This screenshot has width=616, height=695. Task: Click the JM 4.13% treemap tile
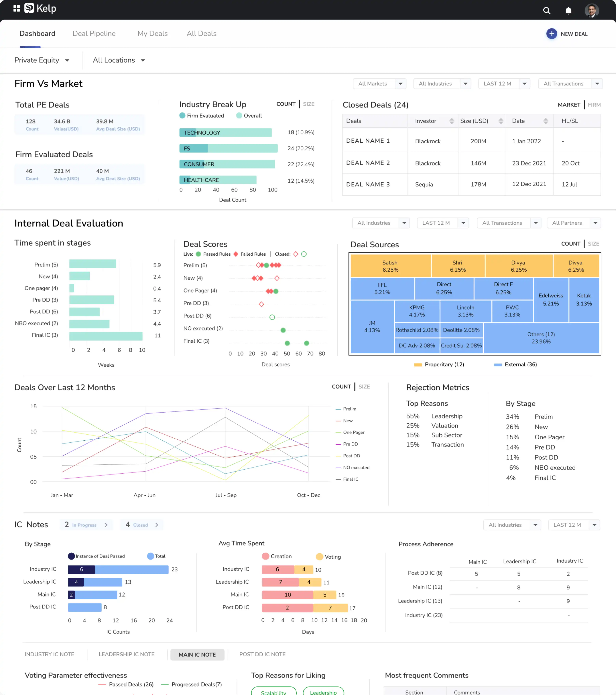pyautogui.click(x=372, y=327)
